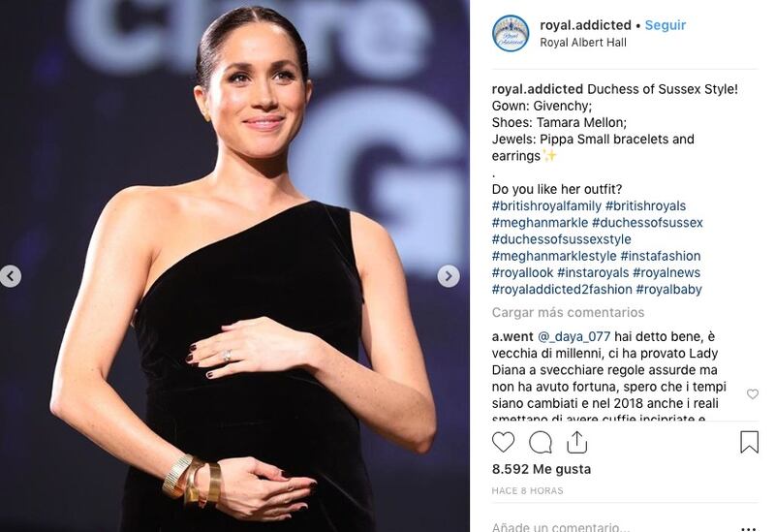Go to next photo with right arrow
The height and width of the screenshot is (532, 775).
pyautogui.click(x=449, y=276)
